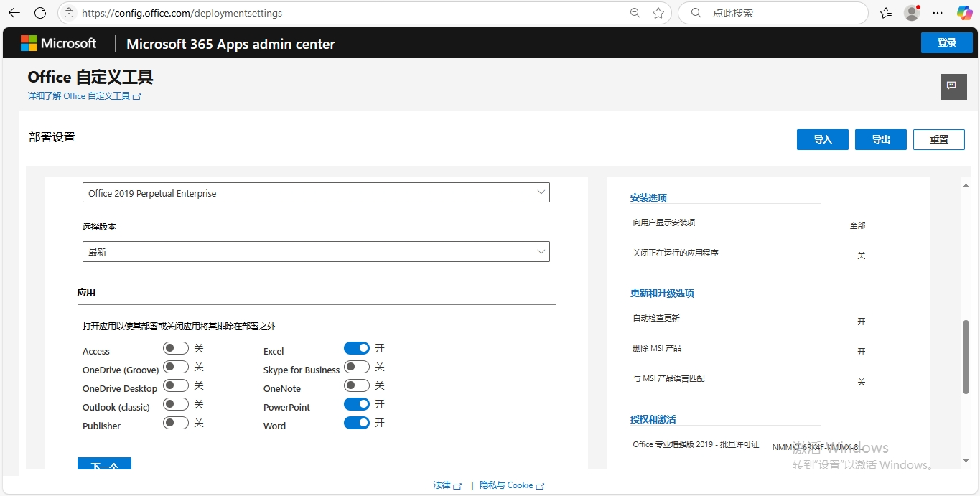The height and width of the screenshot is (496, 980).
Task: Click the 部署设置 heading
Action: coord(52,137)
